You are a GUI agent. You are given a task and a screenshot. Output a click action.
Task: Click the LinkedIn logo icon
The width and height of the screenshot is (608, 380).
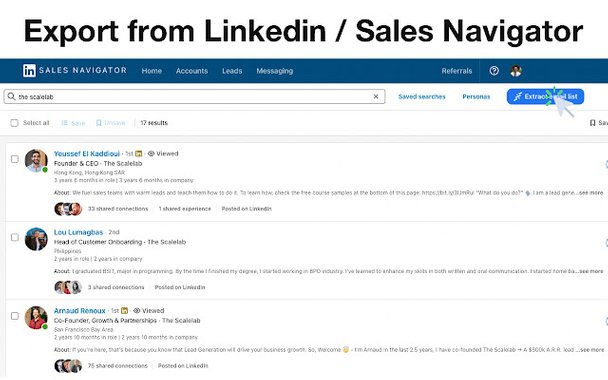[29, 71]
